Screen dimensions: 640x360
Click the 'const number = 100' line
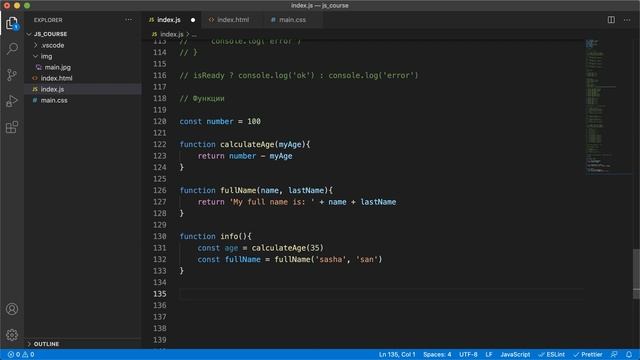220,121
